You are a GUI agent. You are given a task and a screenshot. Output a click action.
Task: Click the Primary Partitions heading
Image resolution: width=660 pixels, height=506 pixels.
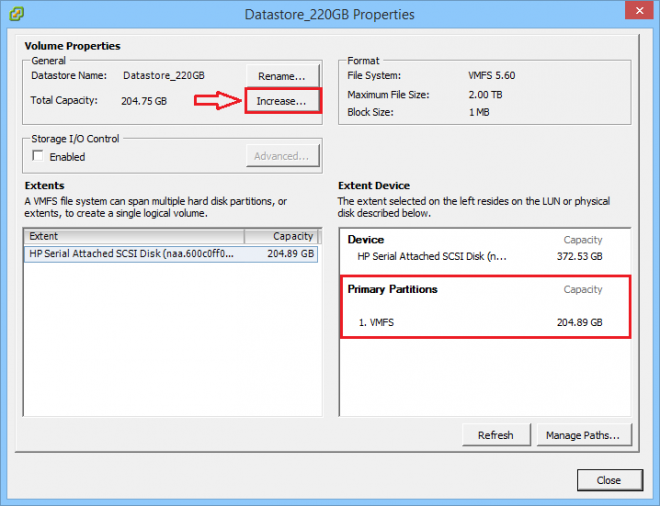click(x=392, y=289)
